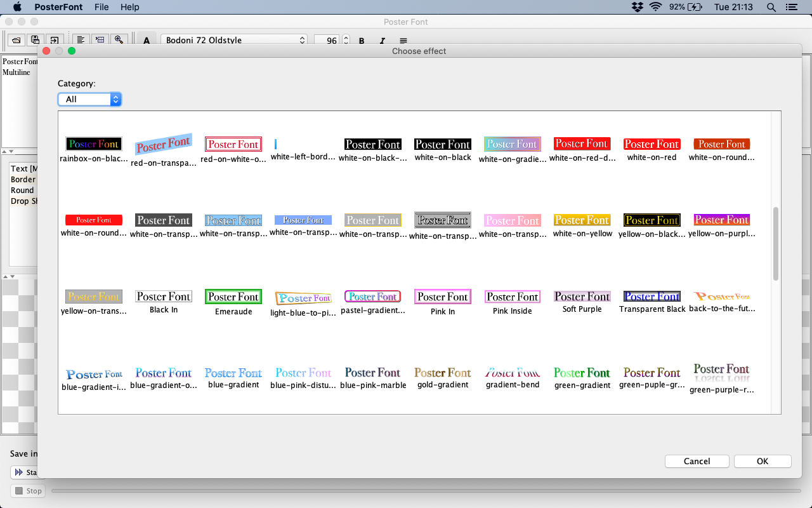
Task: Select the white-on-yellow effect
Action: pos(582,220)
